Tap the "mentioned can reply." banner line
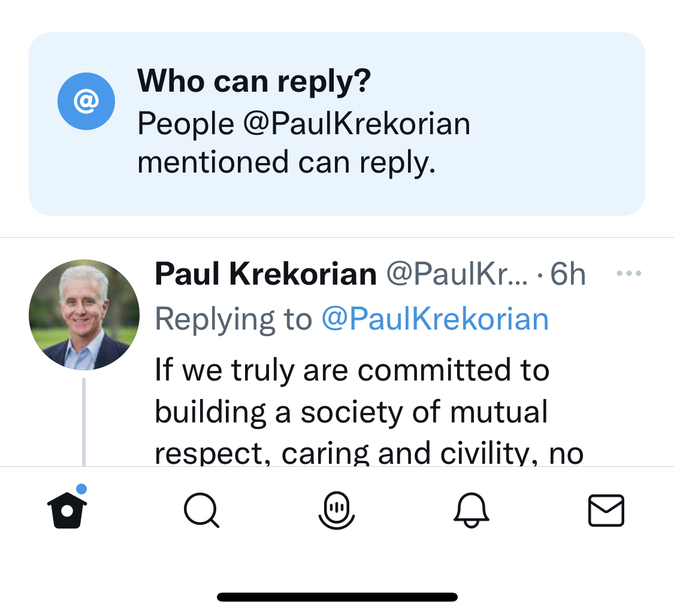This screenshot has width=674, height=616. [286, 162]
